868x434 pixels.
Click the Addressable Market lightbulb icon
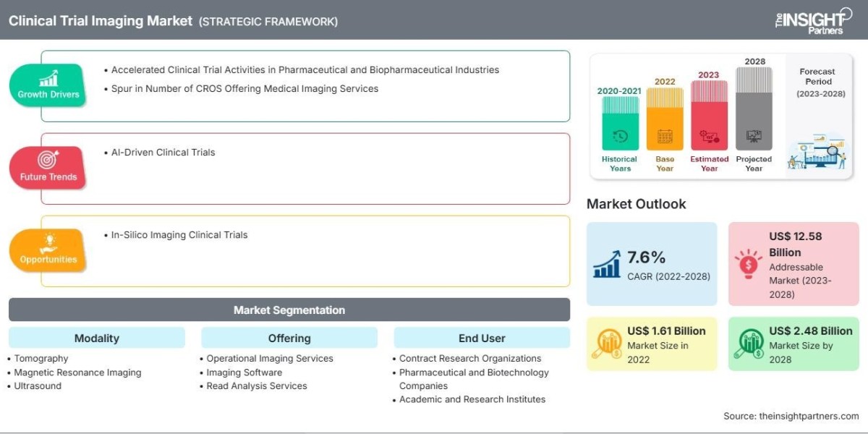(748, 263)
